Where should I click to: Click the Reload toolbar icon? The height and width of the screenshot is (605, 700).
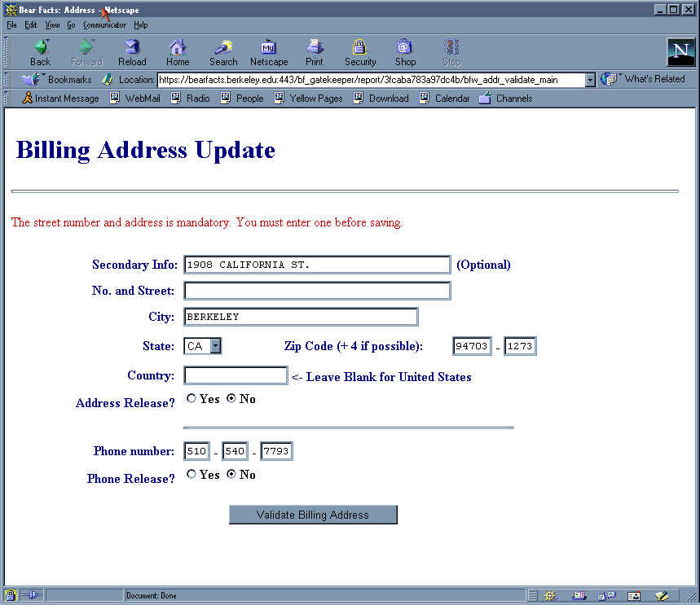tap(132, 52)
